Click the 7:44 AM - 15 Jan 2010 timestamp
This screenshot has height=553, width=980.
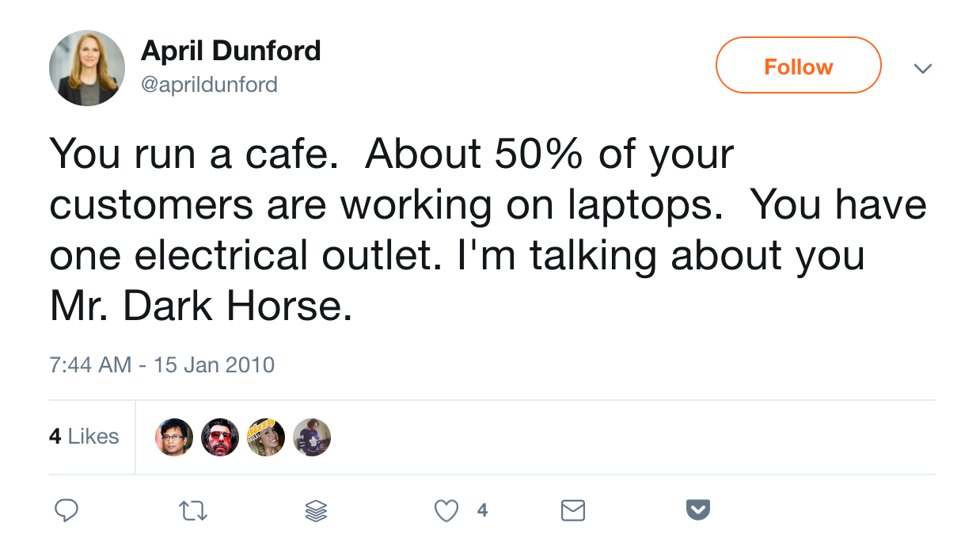161,365
